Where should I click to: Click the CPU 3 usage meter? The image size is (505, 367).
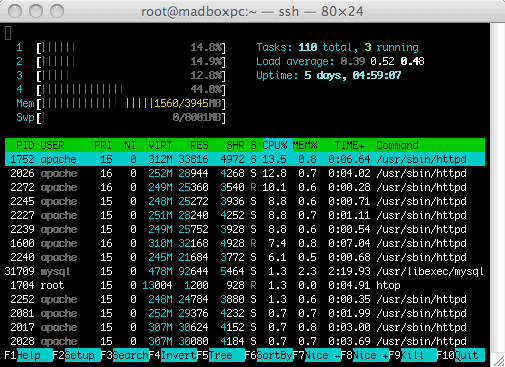(131, 76)
